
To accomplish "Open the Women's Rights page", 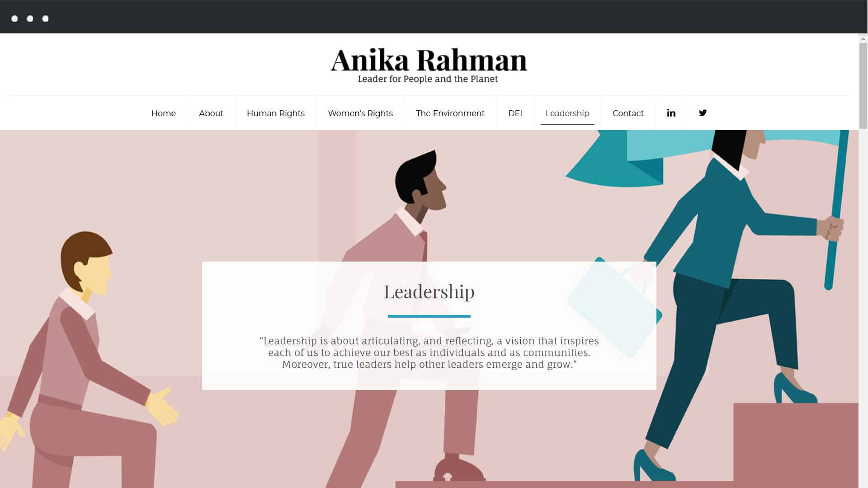I will pos(360,113).
